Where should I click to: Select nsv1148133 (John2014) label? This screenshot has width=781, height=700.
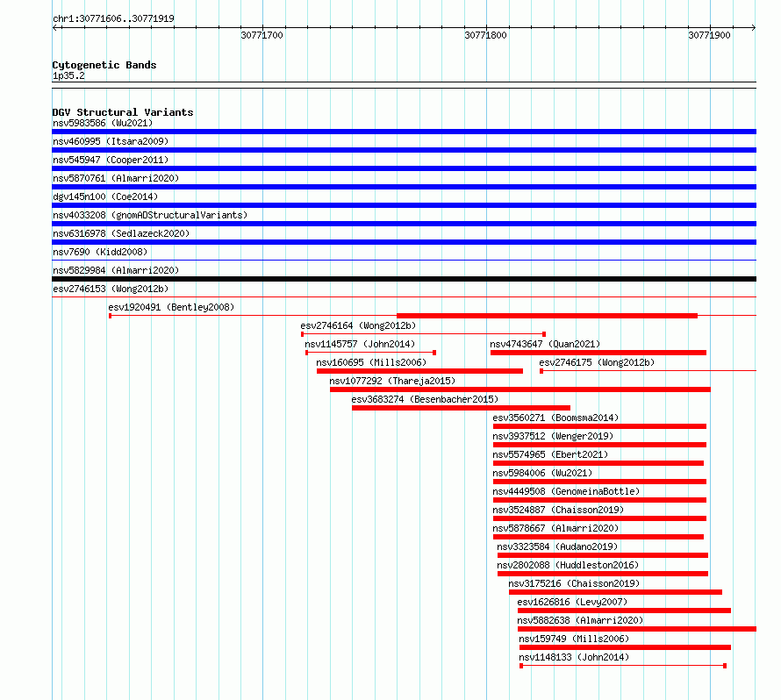tap(574, 657)
